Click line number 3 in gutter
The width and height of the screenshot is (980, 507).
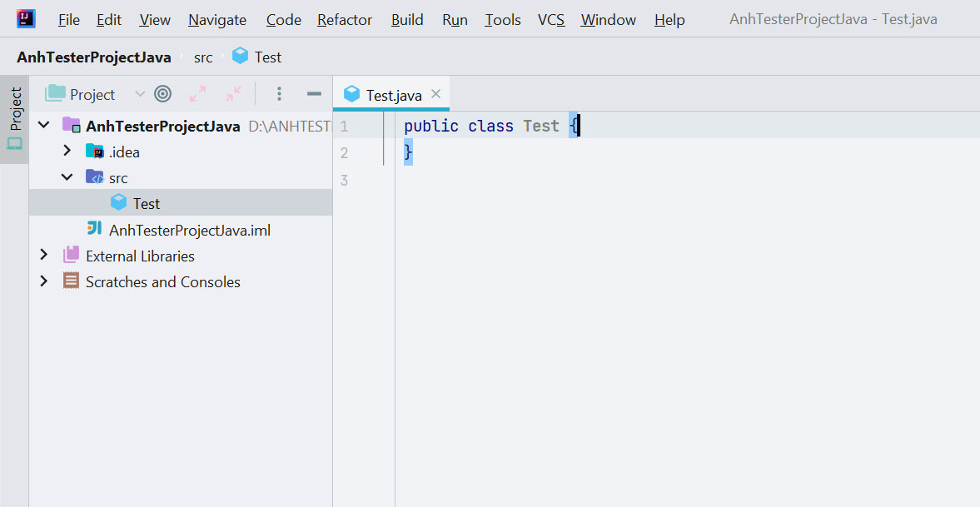click(344, 181)
